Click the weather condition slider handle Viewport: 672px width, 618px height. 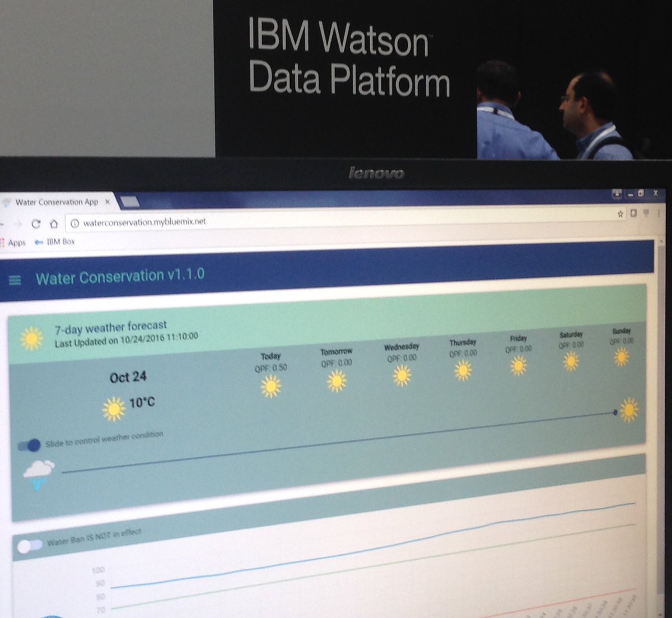615,412
